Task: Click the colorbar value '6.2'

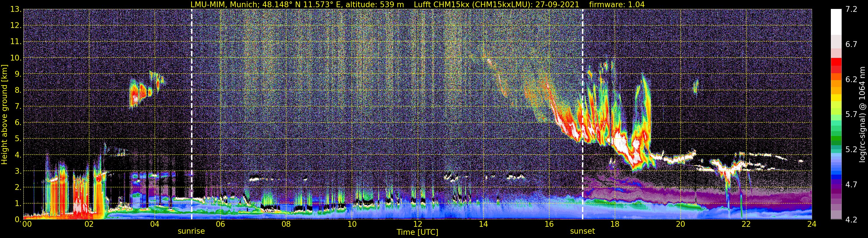Action: click(851, 80)
